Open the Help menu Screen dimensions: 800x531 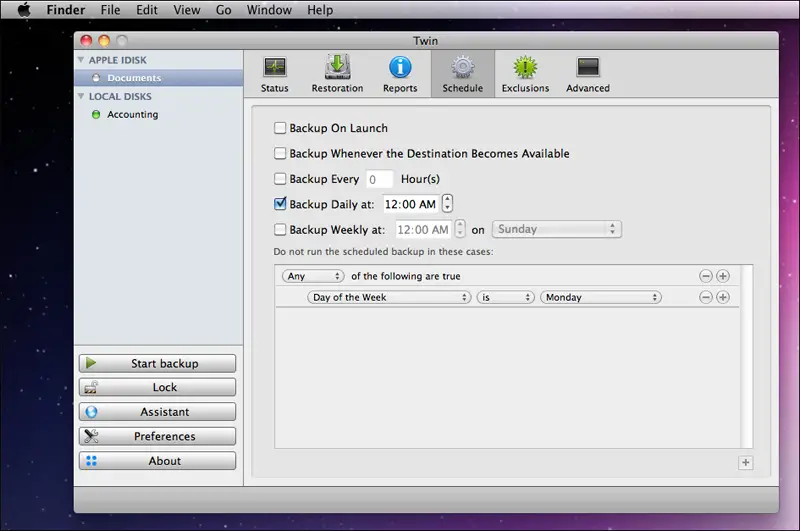[320, 10]
